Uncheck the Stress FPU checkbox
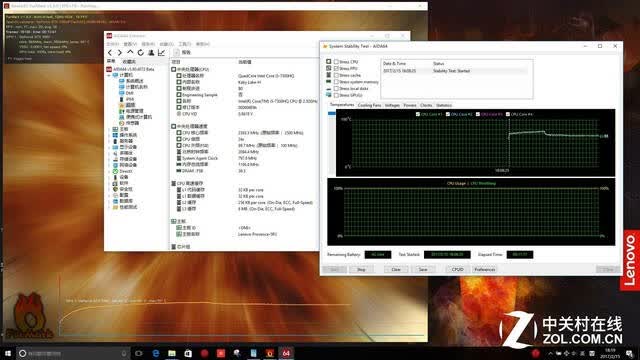This screenshot has width=640, height=360. tap(336, 68)
